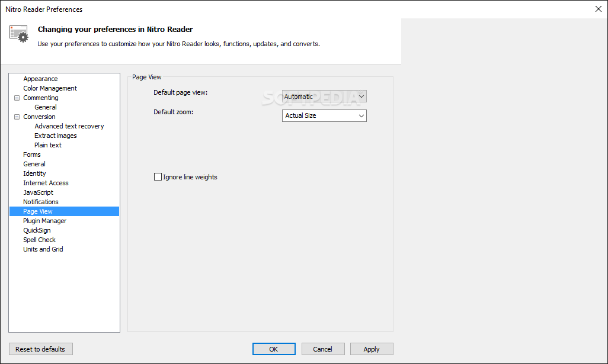Screen dimensions: 608x364
Task: Select the QuickSign category
Action: pos(37,230)
